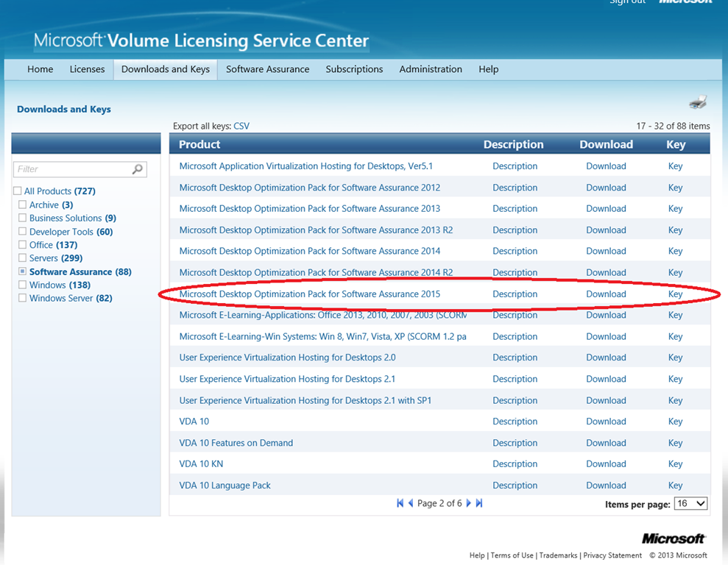The width and height of the screenshot is (728, 565).
Task: Enable the Windows Server filter checkbox
Action: pyautogui.click(x=23, y=298)
